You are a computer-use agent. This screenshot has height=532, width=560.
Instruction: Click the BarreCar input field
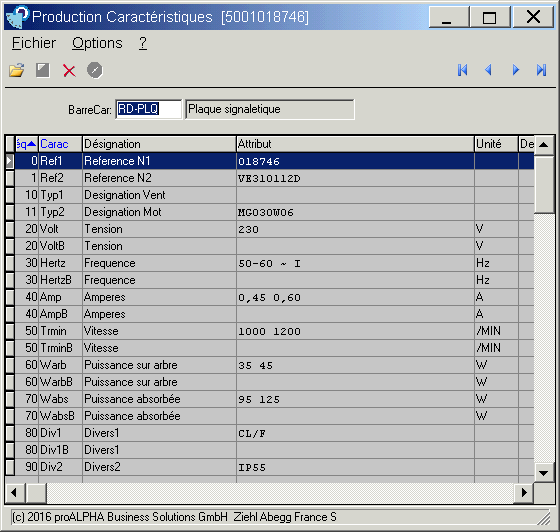[x=149, y=109]
